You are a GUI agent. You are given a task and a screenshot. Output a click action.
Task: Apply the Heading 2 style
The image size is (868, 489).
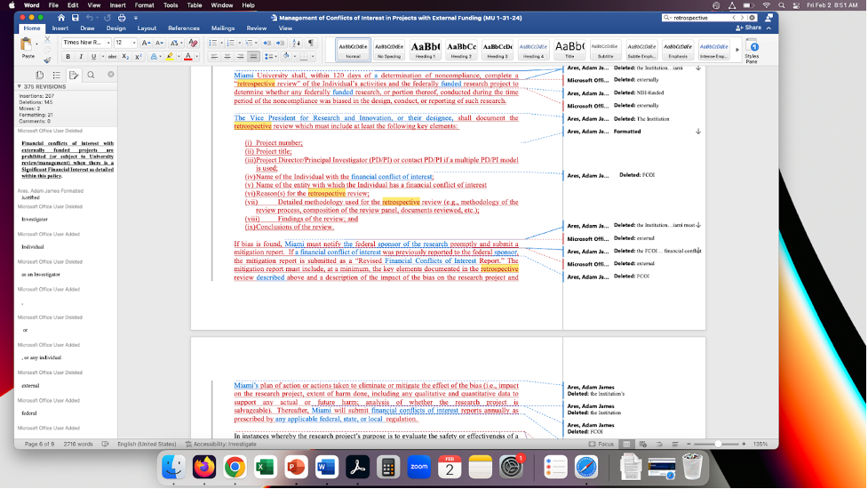[x=461, y=49]
